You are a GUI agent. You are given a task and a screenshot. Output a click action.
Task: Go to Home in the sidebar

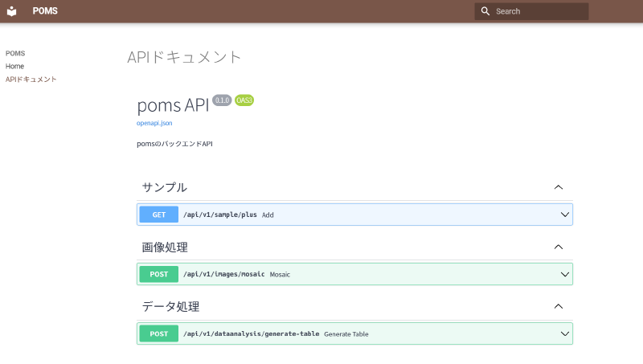(x=14, y=66)
